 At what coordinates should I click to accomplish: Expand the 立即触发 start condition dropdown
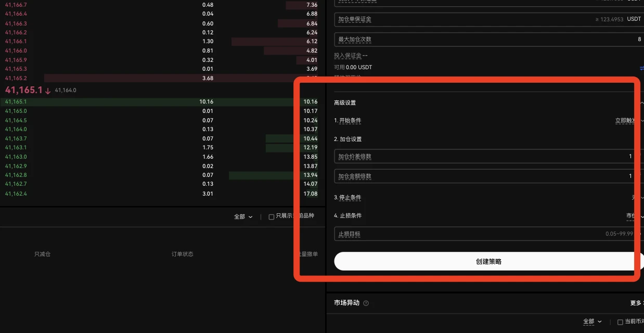[632, 120]
